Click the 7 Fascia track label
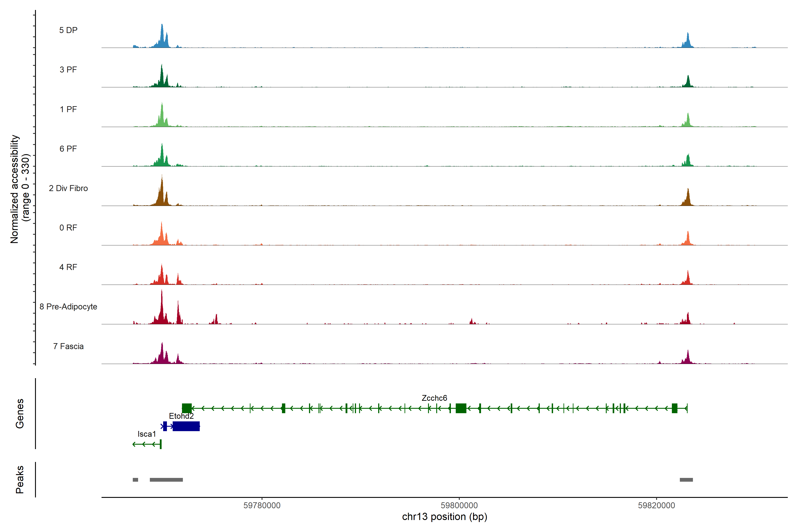 68,346
